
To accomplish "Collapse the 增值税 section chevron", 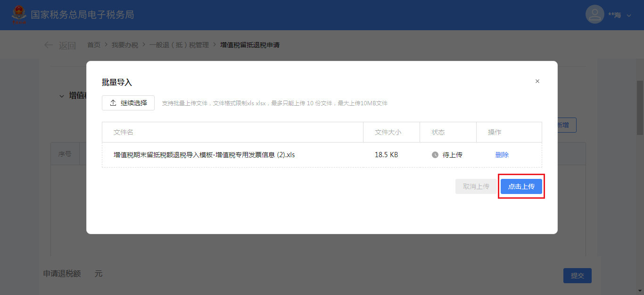I will (61, 96).
